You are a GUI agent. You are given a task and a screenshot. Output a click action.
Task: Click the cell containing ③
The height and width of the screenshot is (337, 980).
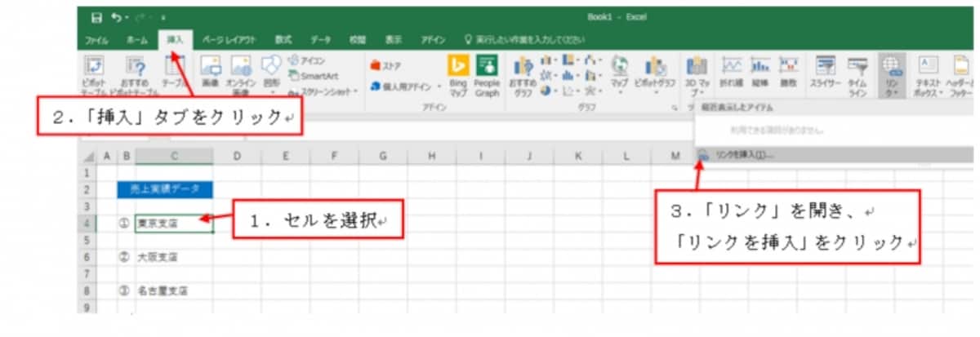point(126,290)
